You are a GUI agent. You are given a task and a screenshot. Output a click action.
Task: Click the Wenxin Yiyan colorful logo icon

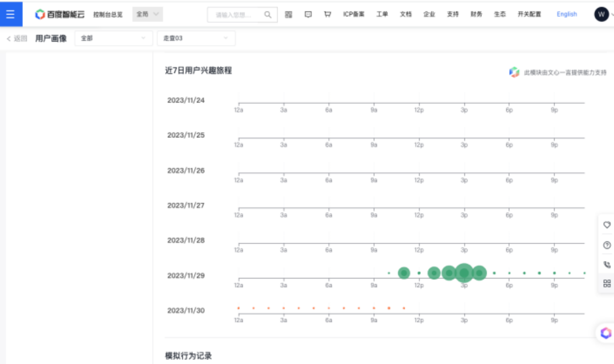pos(514,72)
